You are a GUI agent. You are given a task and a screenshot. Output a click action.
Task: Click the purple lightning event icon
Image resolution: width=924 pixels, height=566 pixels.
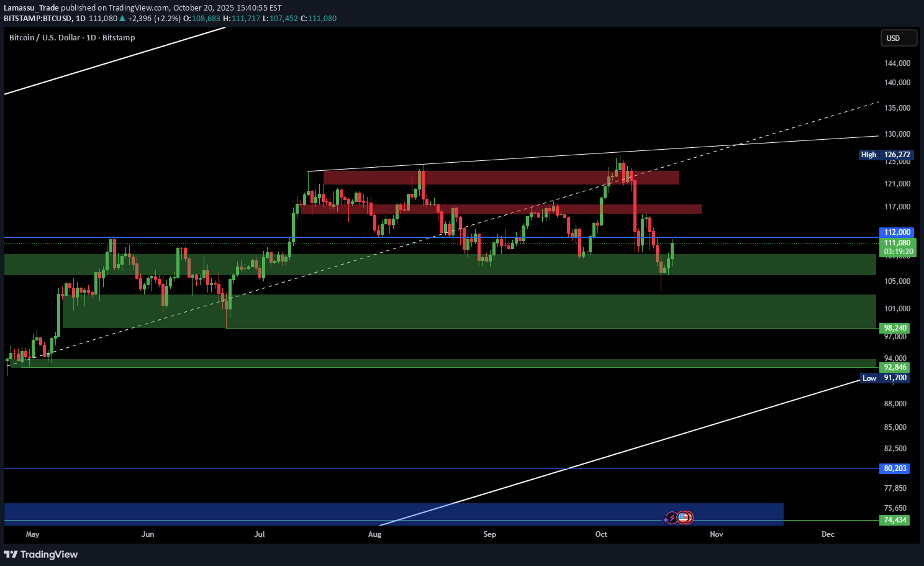[x=671, y=518]
